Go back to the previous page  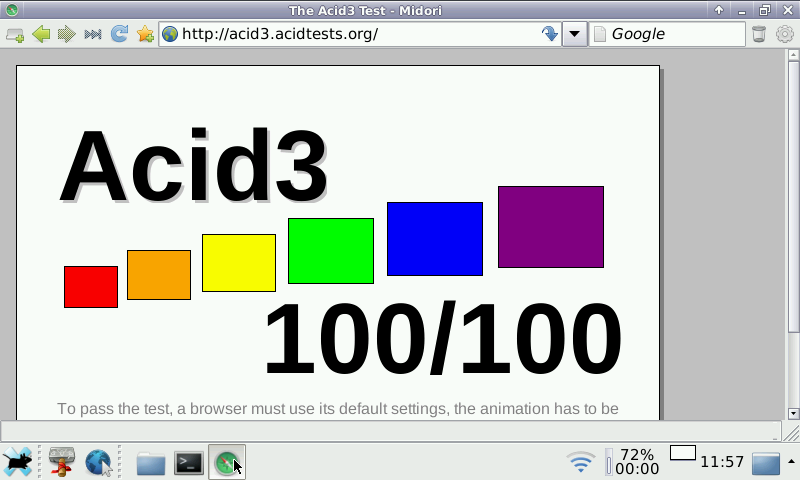[41, 34]
